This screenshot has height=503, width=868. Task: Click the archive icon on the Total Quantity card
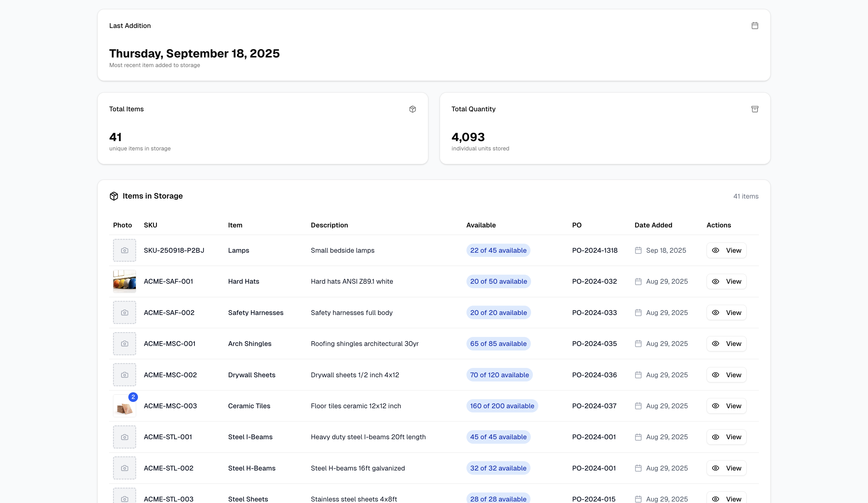coord(755,109)
